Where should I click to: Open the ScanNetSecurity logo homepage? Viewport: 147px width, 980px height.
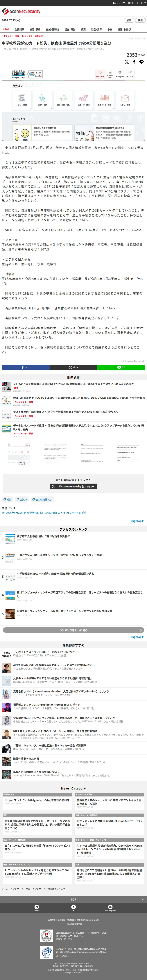[21, 11]
